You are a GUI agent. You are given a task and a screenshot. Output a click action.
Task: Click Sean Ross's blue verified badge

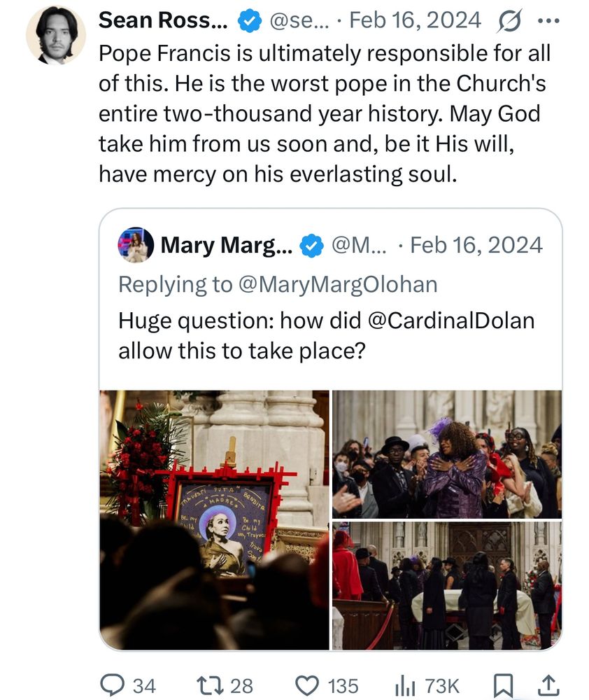point(249,21)
